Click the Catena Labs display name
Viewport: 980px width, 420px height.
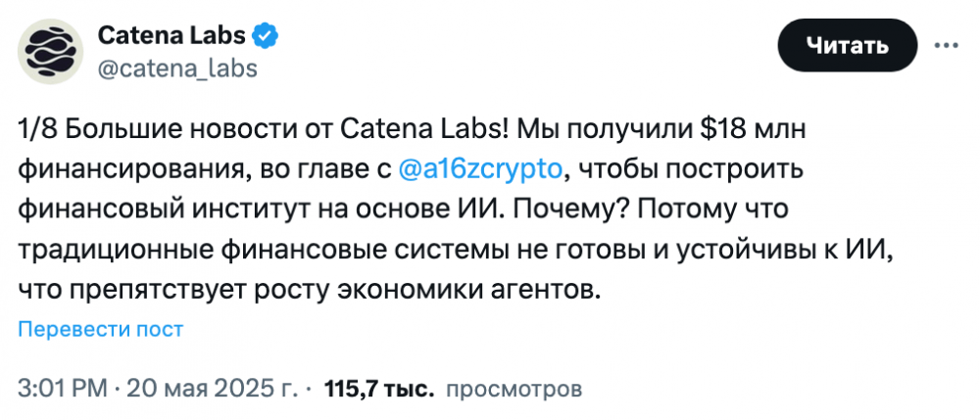(x=172, y=35)
